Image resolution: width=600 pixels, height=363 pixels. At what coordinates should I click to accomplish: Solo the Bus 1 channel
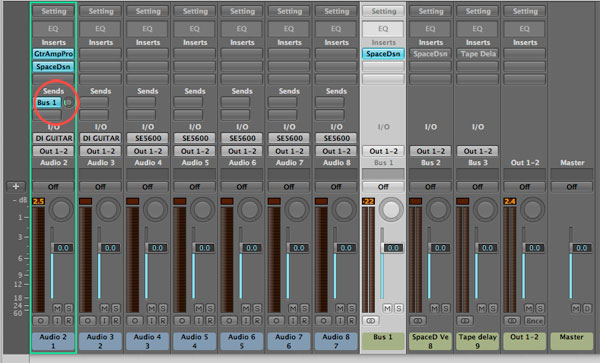[x=398, y=308]
